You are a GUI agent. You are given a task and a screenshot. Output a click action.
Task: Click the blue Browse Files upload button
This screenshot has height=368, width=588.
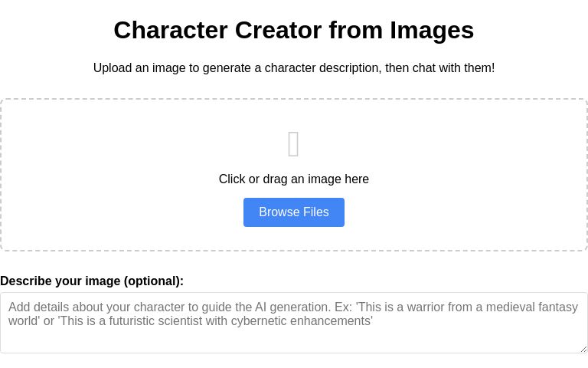tap(294, 212)
